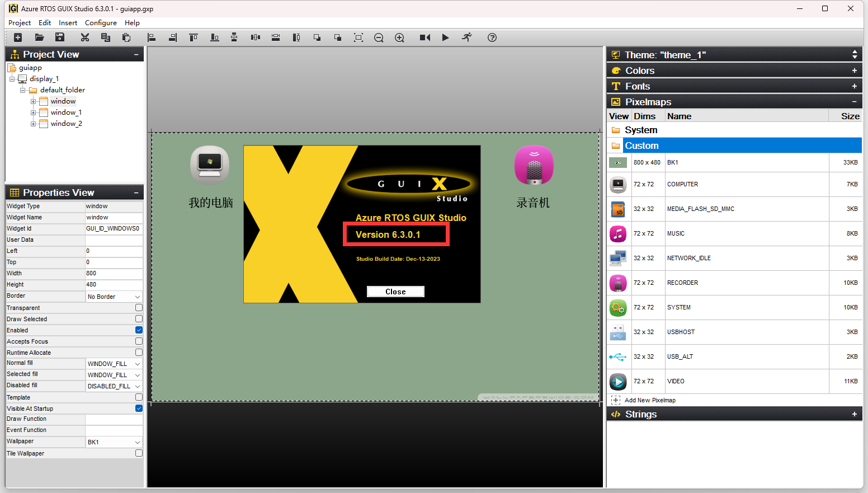This screenshot has width=868, height=493.
Task: Open the Wallpaper dropdown
Action: [114, 442]
